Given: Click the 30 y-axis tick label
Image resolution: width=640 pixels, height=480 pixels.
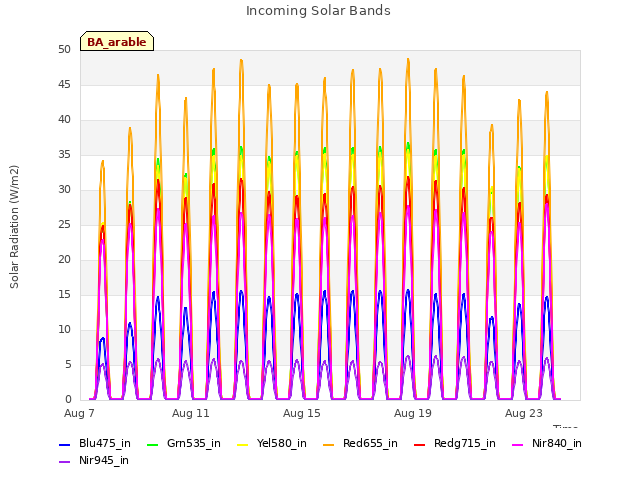Looking at the screenshot, I should click(64, 190).
